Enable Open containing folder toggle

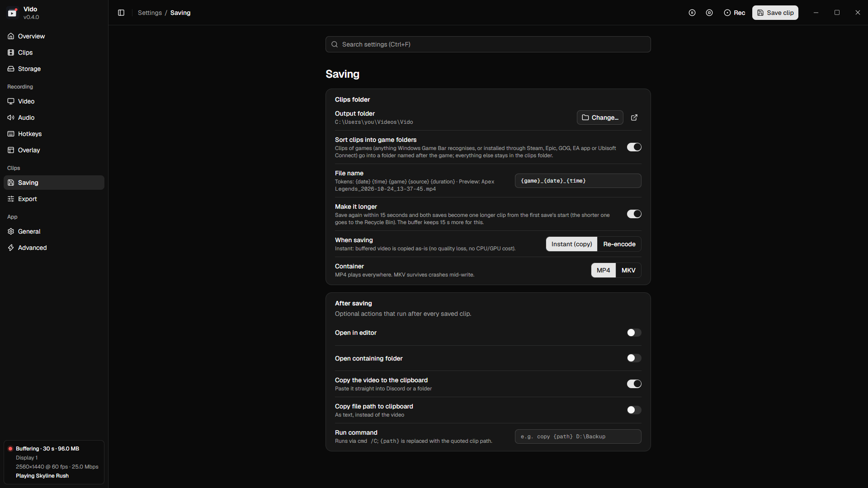[634, 358]
